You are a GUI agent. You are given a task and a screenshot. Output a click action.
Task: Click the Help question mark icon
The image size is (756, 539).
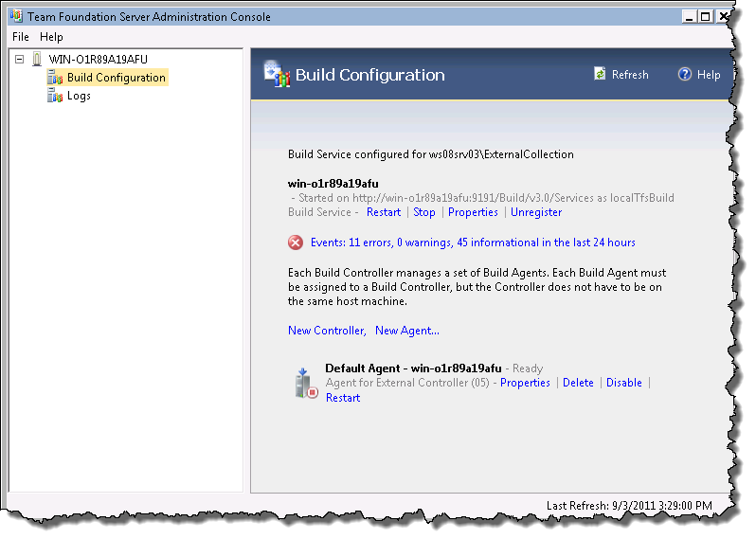tap(684, 74)
